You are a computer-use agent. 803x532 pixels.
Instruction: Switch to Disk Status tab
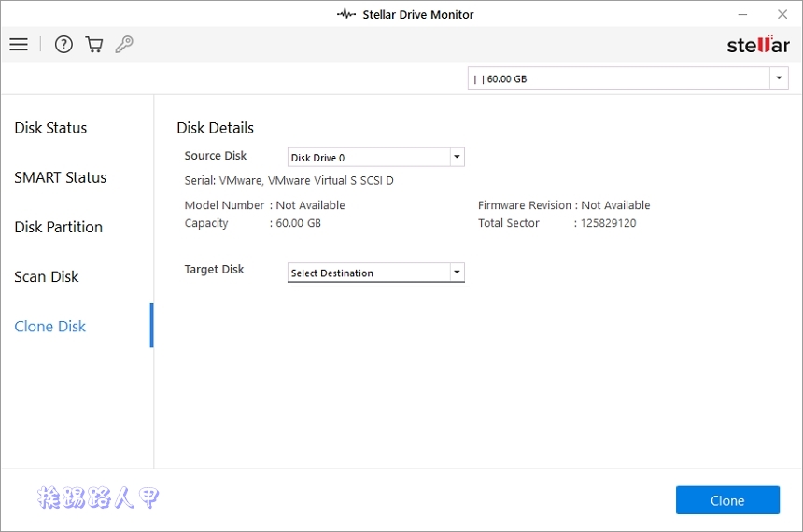coord(50,128)
